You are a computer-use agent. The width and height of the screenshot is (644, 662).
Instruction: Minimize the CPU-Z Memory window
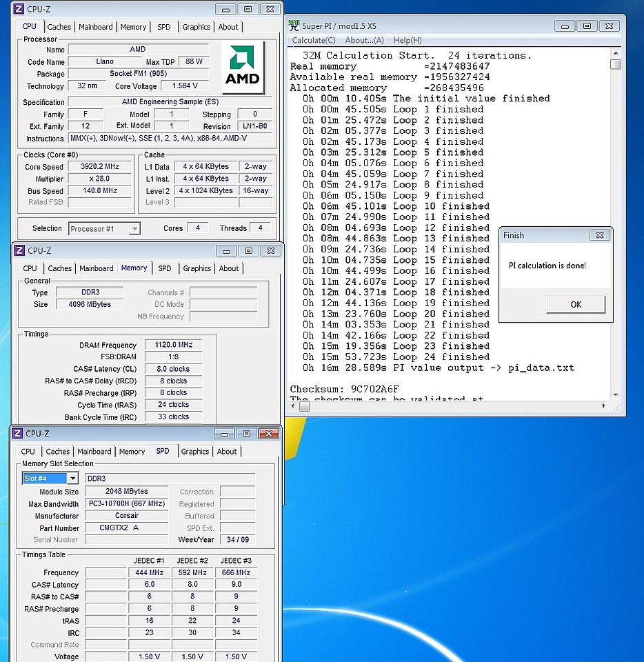(x=226, y=251)
